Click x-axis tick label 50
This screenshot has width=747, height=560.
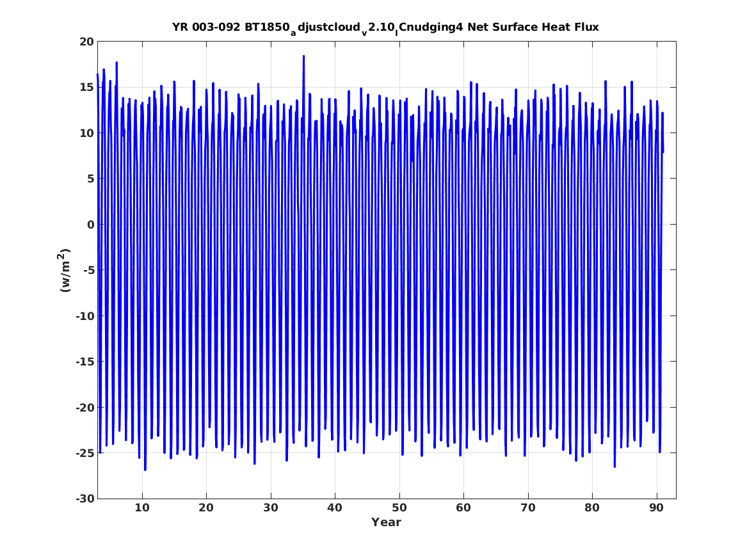[x=399, y=508]
